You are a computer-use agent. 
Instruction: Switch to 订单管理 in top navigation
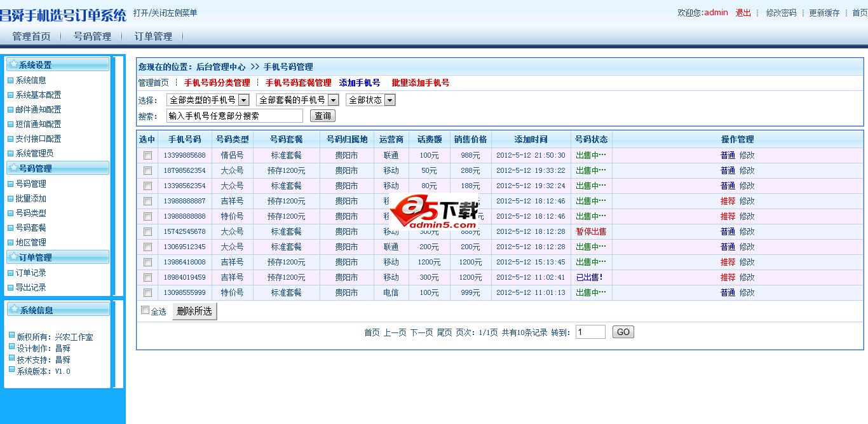153,37
